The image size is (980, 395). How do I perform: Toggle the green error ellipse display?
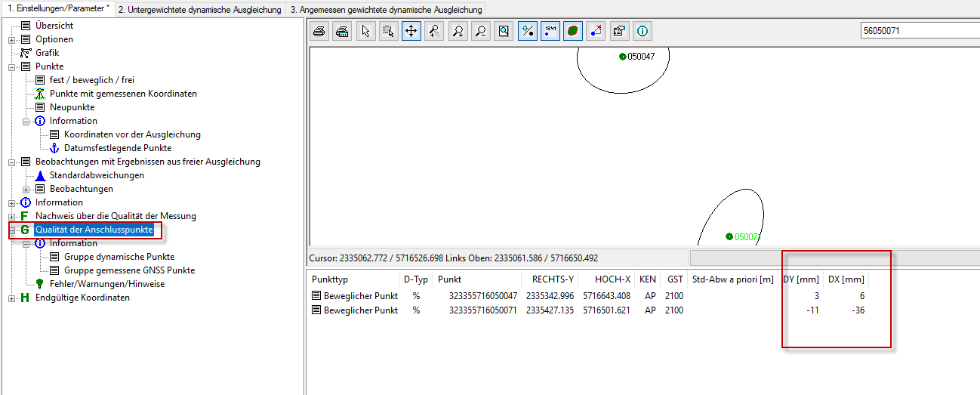573,32
